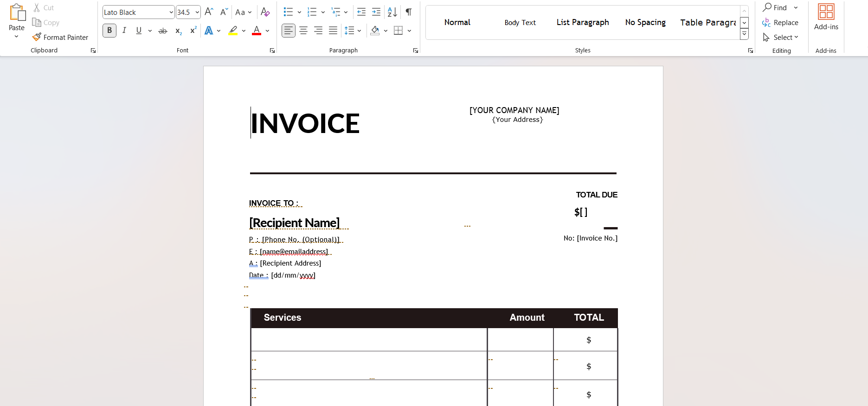The width and height of the screenshot is (868, 406).
Task: Show paragraph marks with pilcrow button
Action: [408, 12]
